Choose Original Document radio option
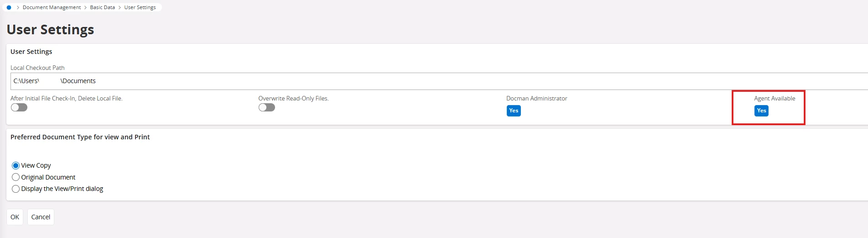Image resolution: width=868 pixels, height=238 pixels. point(16,177)
